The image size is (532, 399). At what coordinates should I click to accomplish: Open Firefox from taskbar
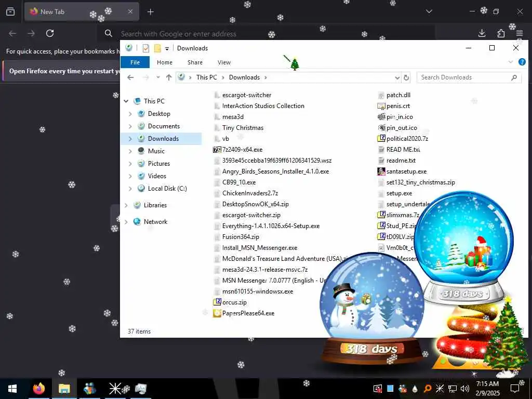(x=38, y=389)
